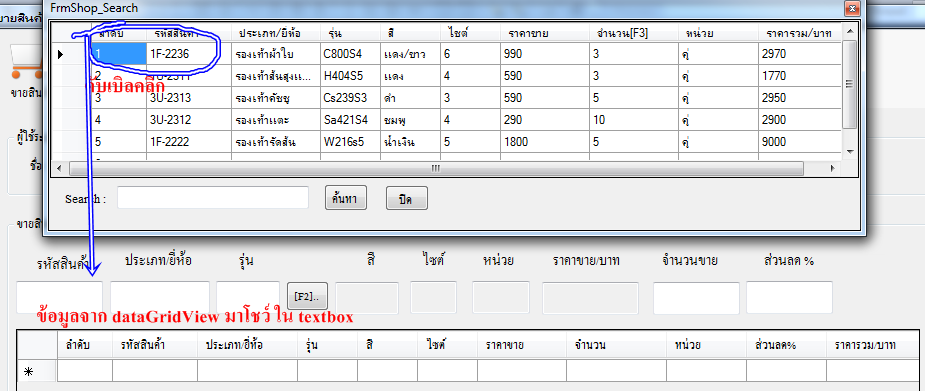Click the ค้นหา search button
925x391 pixels.
tap(346, 198)
